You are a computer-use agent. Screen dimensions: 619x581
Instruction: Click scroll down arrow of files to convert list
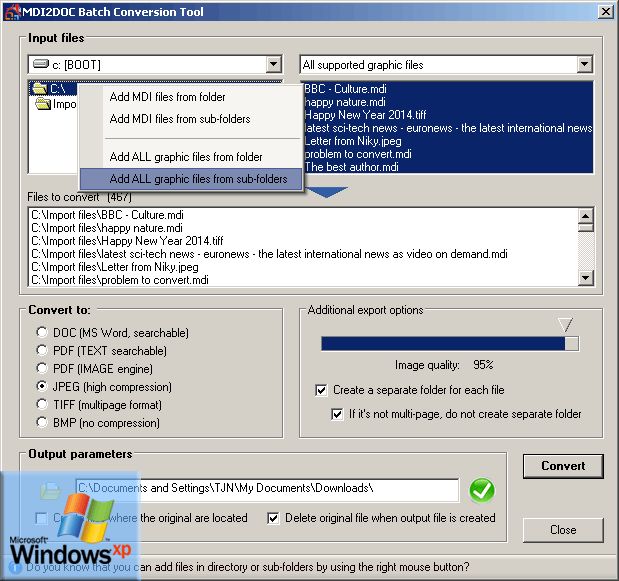click(x=585, y=278)
